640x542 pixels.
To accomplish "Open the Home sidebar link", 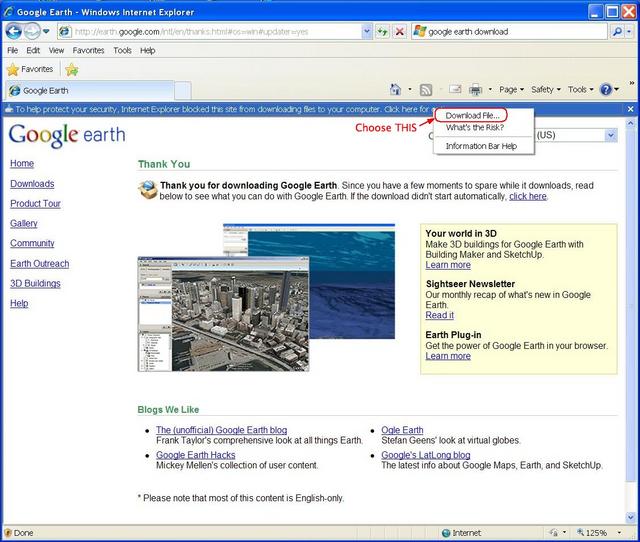I will click(x=22, y=164).
